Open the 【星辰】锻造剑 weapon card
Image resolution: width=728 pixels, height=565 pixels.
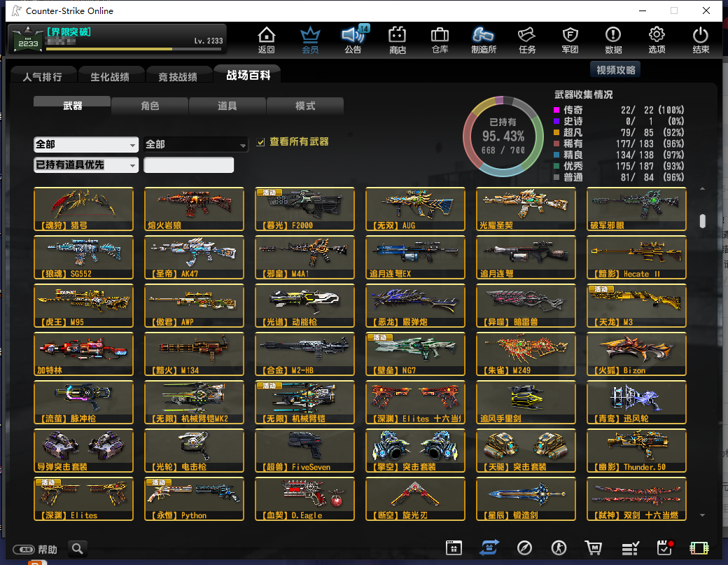click(x=526, y=498)
